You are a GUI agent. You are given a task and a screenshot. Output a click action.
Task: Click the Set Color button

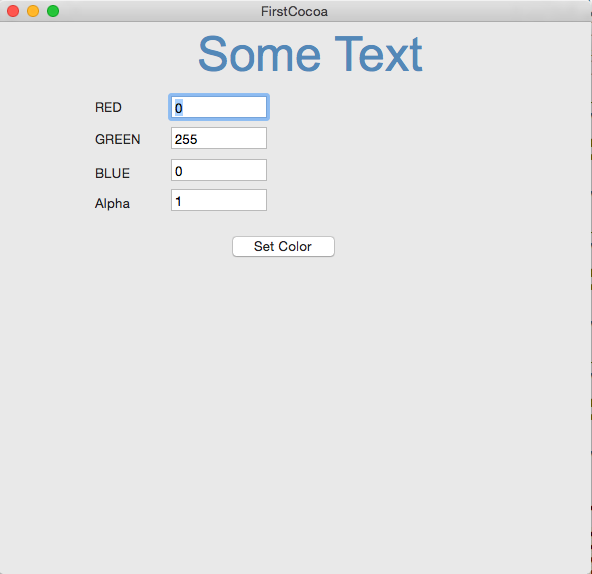click(x=283, y=247)
